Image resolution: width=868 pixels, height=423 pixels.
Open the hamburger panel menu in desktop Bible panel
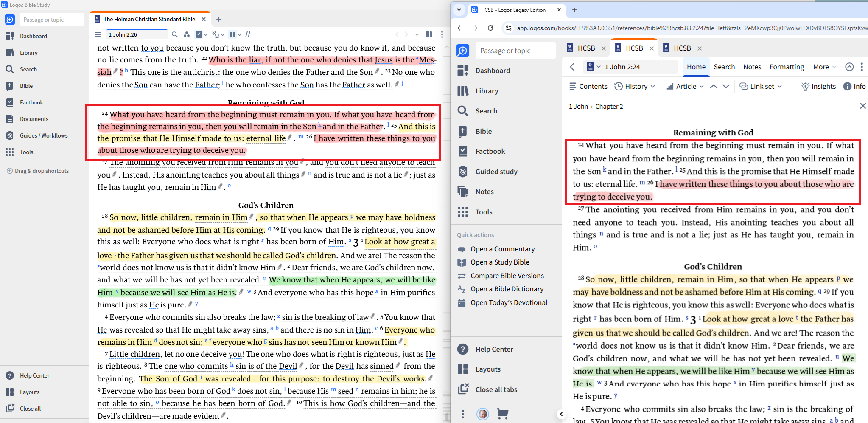(x=98, y=34)
